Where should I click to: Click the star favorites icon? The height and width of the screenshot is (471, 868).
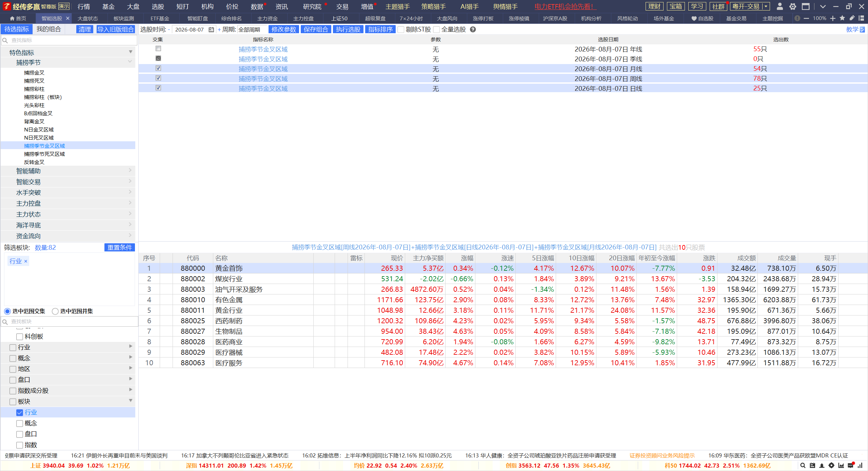pos(842,18)
